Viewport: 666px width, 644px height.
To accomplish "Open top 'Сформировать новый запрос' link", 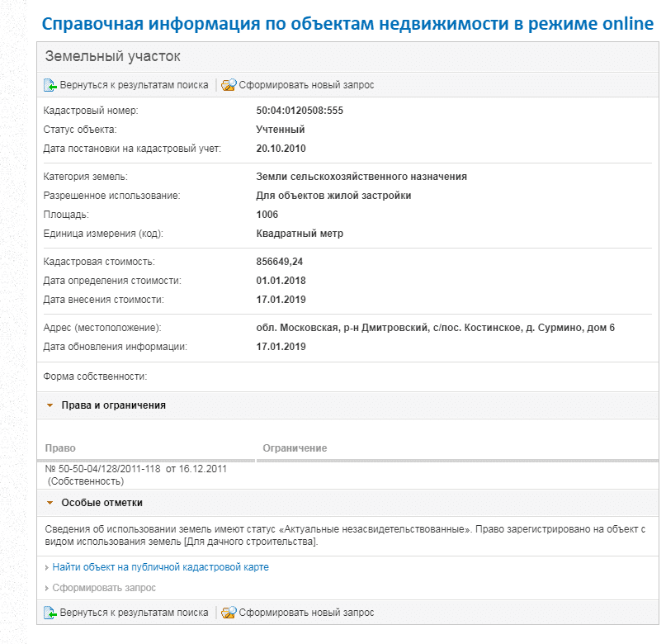I will coord(306,85).
